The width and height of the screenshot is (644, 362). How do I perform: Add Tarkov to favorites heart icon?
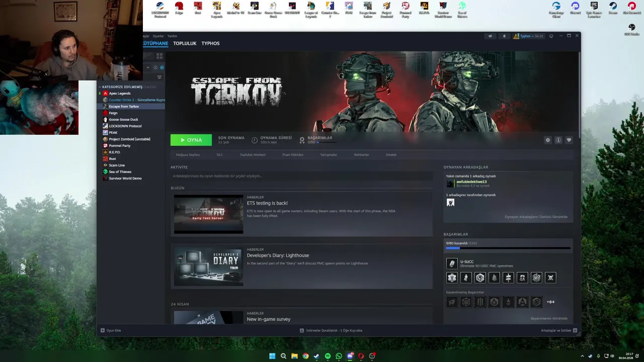[x=569, y=140]
